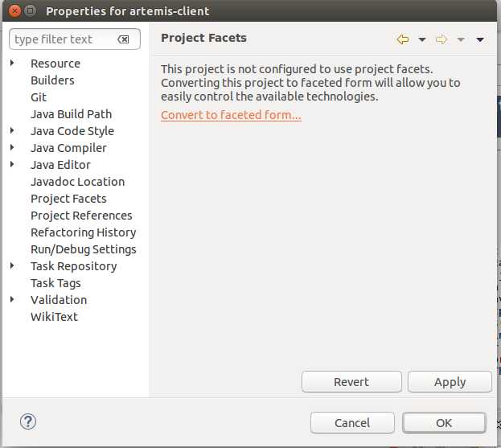Open the back history dropdown arrow
The image size is (501, 448).
(422, 39)
